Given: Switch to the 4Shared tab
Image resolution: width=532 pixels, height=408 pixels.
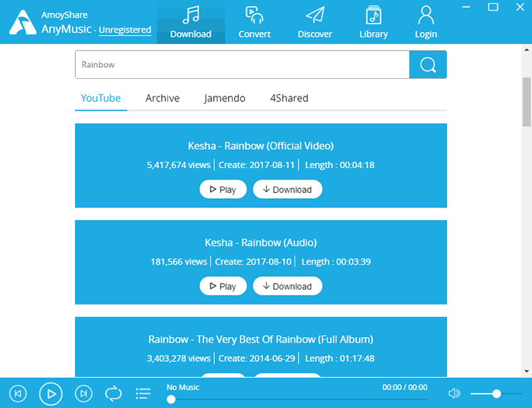Looking at the screenshot, I should 289,98.
